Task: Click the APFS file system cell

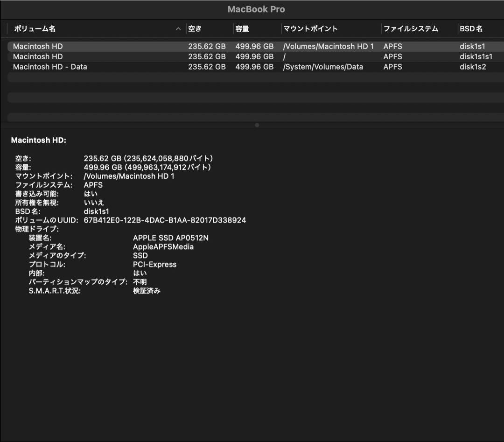Action: click(x=392, y=46)
